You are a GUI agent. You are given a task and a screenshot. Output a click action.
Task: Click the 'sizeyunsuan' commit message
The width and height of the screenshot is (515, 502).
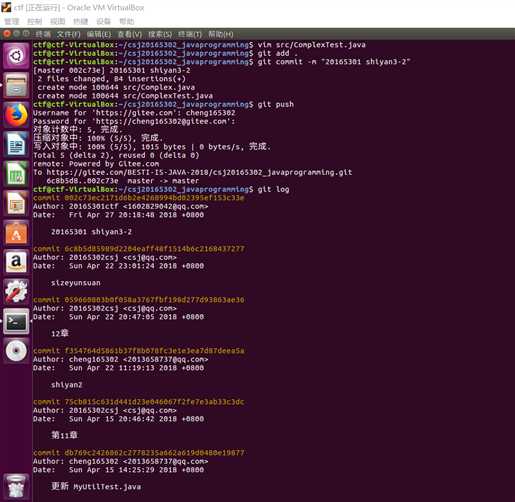pyautogui.click(x=76, y=283)
